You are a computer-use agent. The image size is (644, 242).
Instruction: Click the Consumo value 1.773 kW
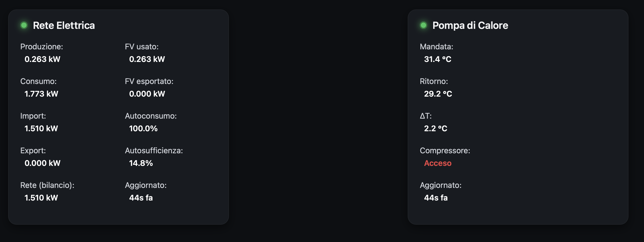point(41,94)
